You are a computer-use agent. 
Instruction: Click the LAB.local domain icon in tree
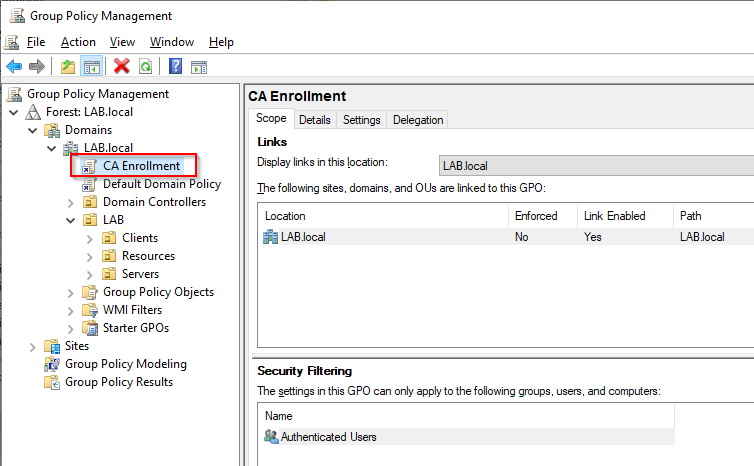pyautogui.click(x=71, y=148)
